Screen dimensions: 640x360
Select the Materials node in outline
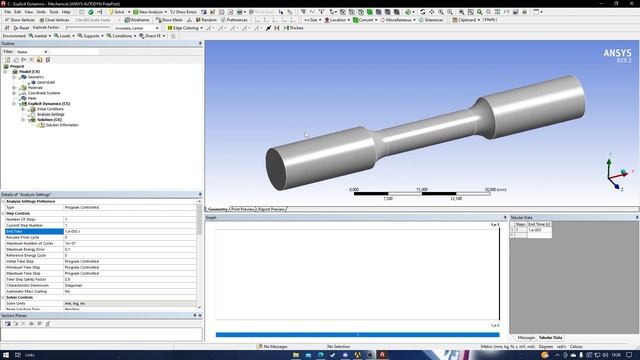coord(35,87)
